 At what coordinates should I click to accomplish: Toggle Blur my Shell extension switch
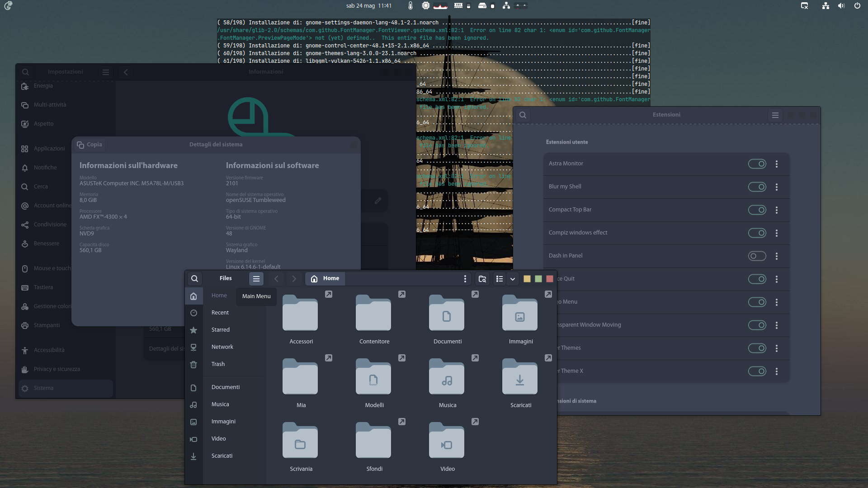pos(757,187)
